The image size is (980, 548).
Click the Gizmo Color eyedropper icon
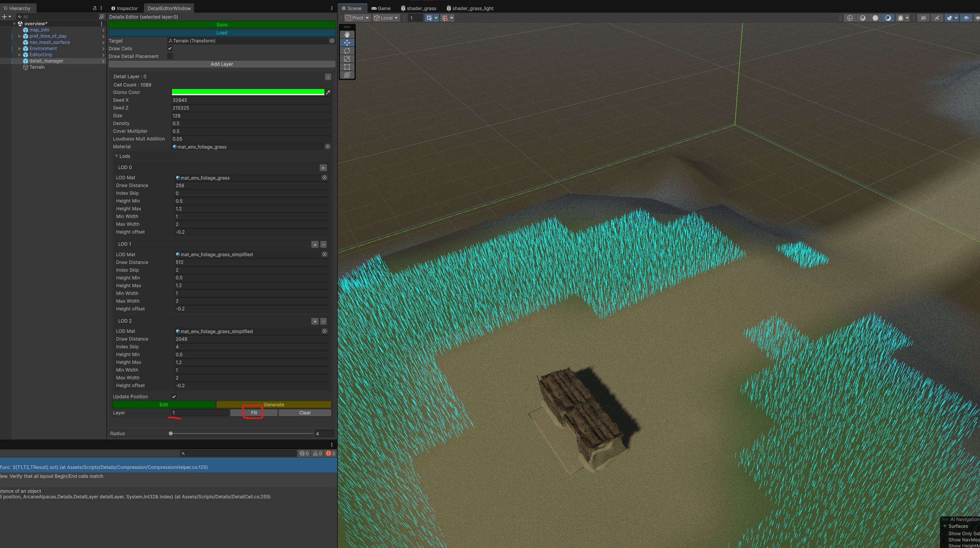pyautogui.click(x=328, y=92)
